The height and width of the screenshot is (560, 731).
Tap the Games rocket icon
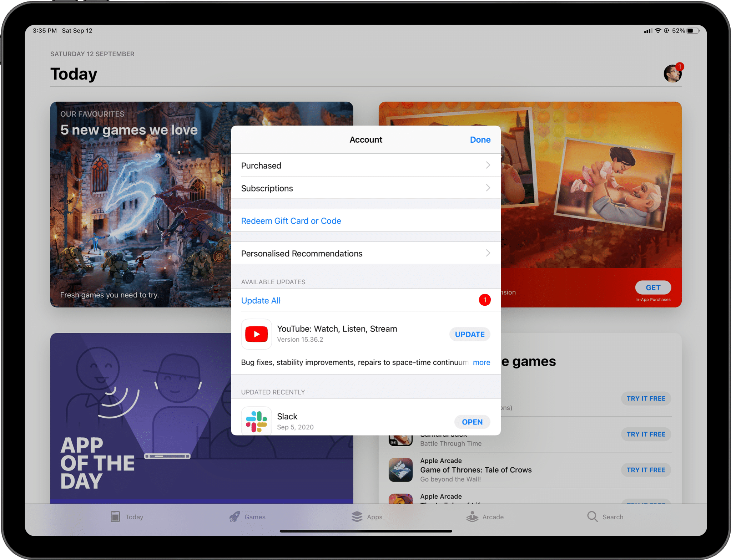(235, 516)
